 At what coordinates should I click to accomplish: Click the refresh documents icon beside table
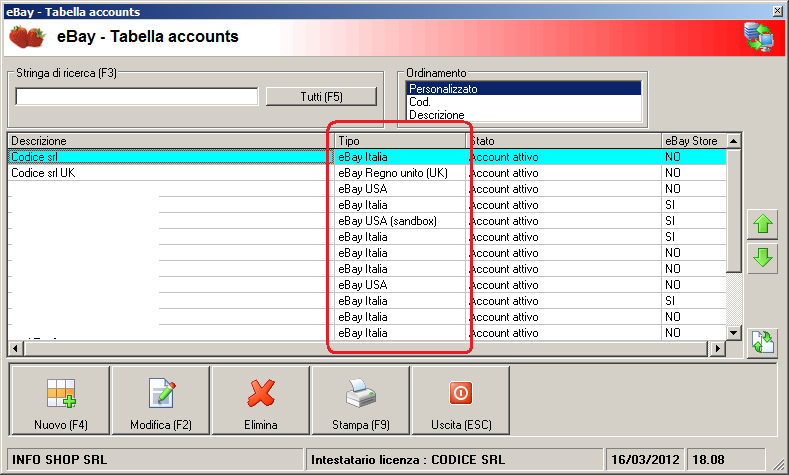(x=763, y=343)
